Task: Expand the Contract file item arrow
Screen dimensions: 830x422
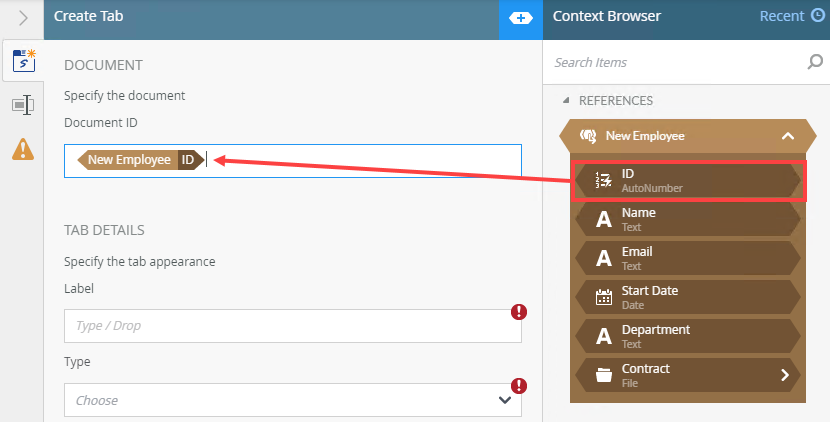Action: coord(785,375)
